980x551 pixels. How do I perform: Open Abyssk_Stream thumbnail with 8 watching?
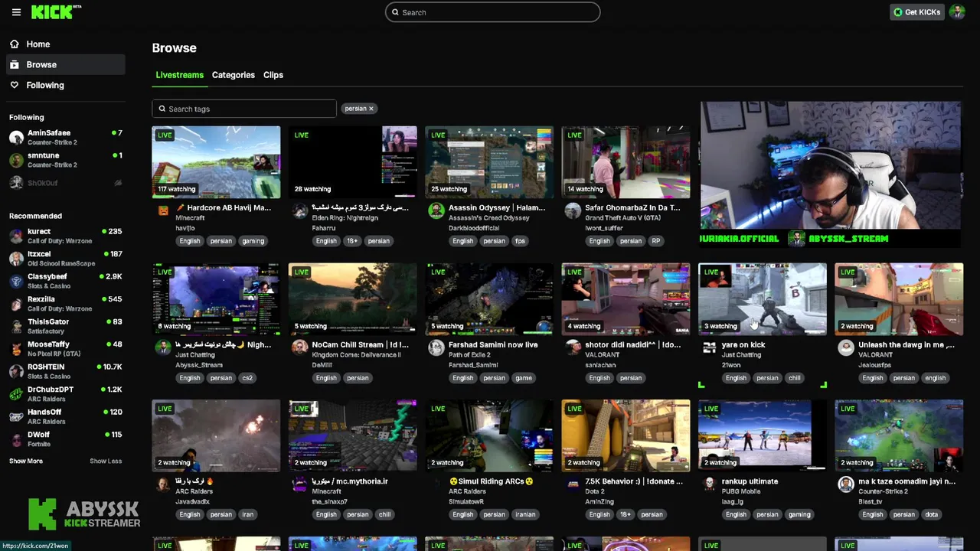216,299
